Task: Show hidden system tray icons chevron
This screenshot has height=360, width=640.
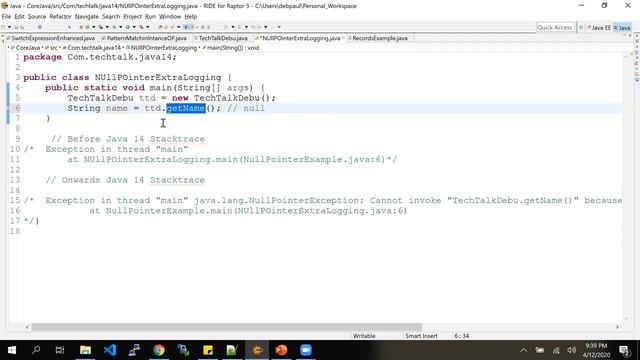Action: coord(524,350)
